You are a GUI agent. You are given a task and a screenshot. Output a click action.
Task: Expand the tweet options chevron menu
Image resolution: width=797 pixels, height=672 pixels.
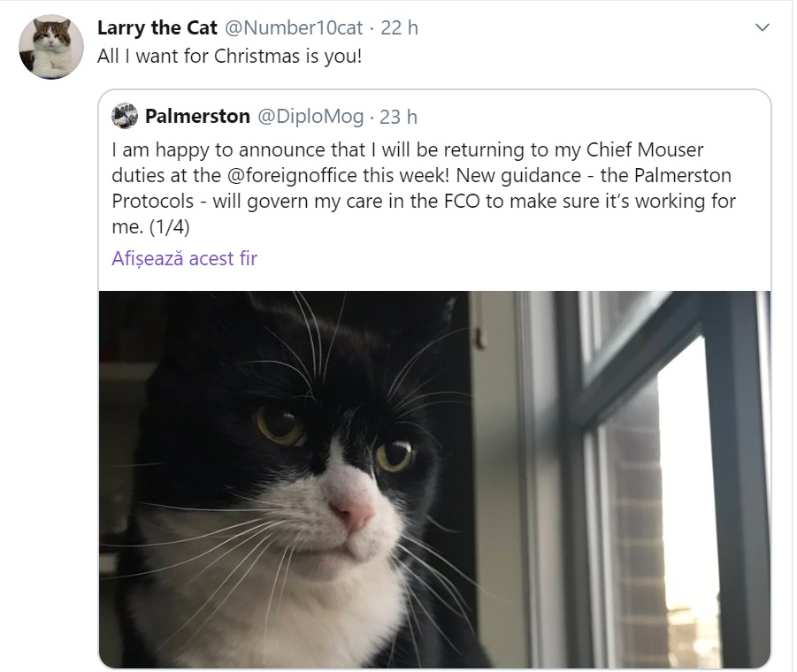[x=762, y=29]
